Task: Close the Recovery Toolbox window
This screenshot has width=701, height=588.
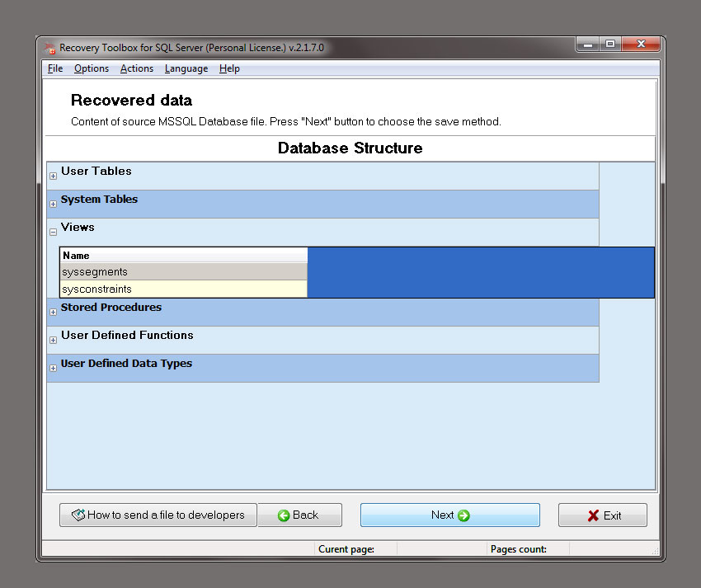Action: [x=641, y=45]
